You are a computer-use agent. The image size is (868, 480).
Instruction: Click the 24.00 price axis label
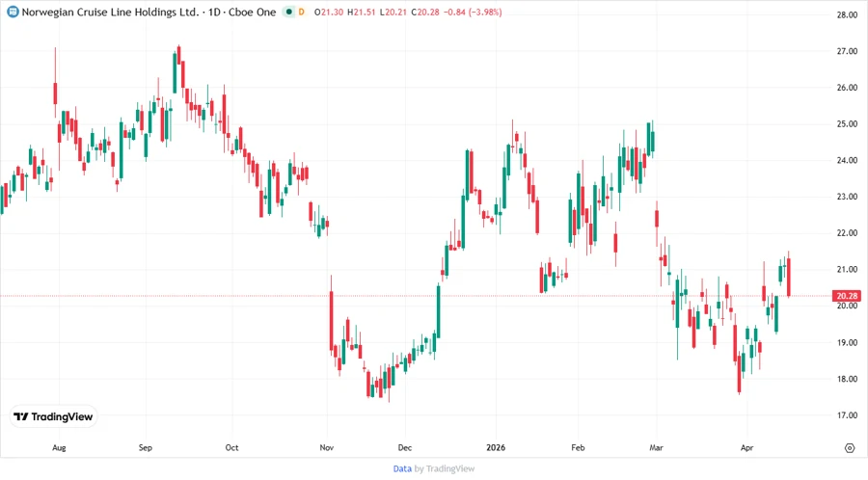pos(847,160)
